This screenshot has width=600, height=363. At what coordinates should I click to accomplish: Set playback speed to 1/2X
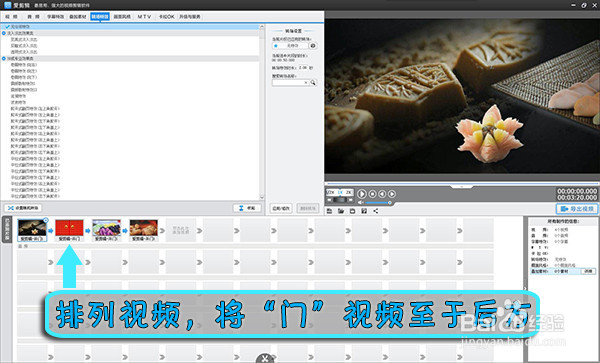[x=331, y=192]
